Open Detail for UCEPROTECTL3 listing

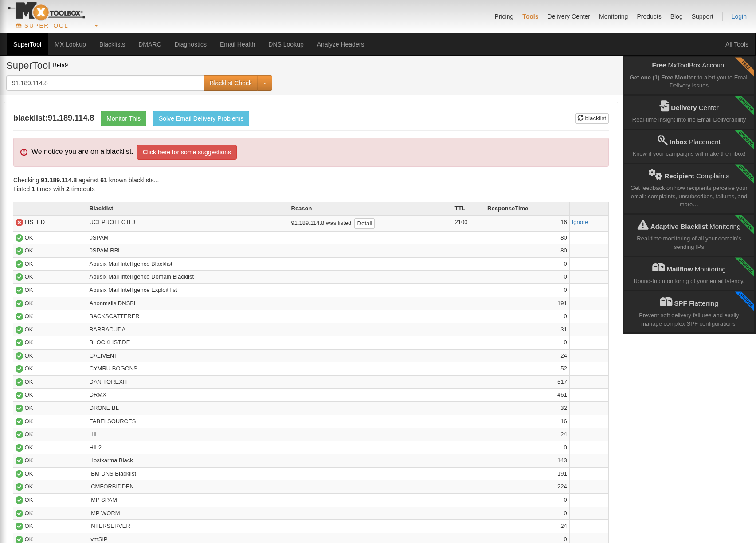tap(364, 223)
